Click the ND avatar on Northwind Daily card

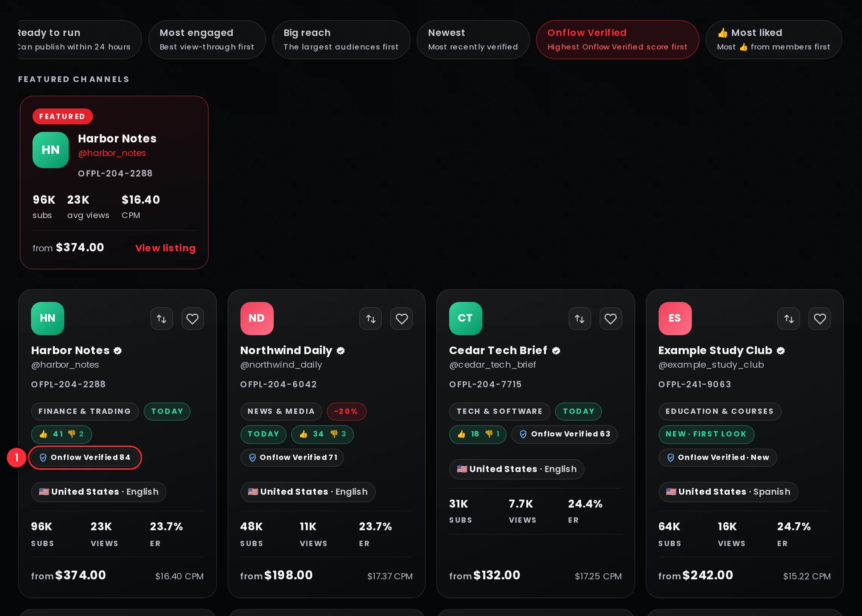257,318
